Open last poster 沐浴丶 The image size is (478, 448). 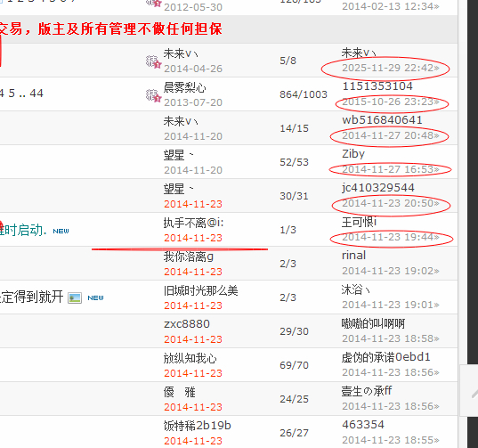tap(355, 289)
